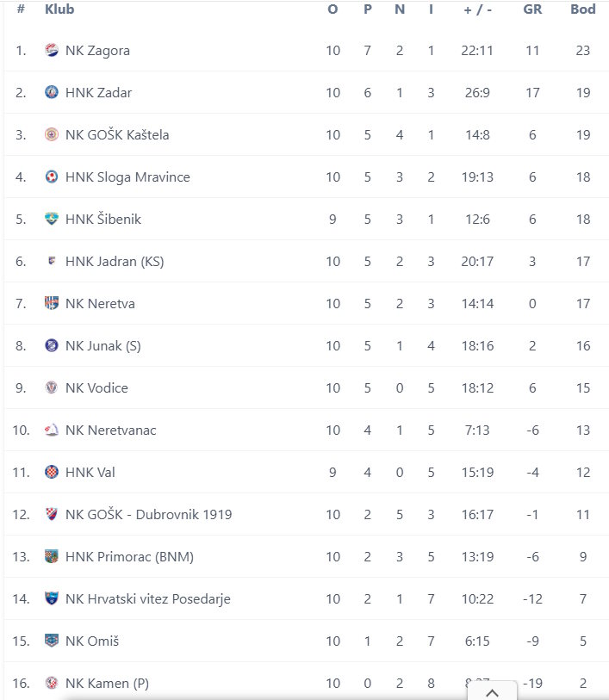609x700 pixels.
Task: Click the GR goal difference column header
Action: coord(532,9)
